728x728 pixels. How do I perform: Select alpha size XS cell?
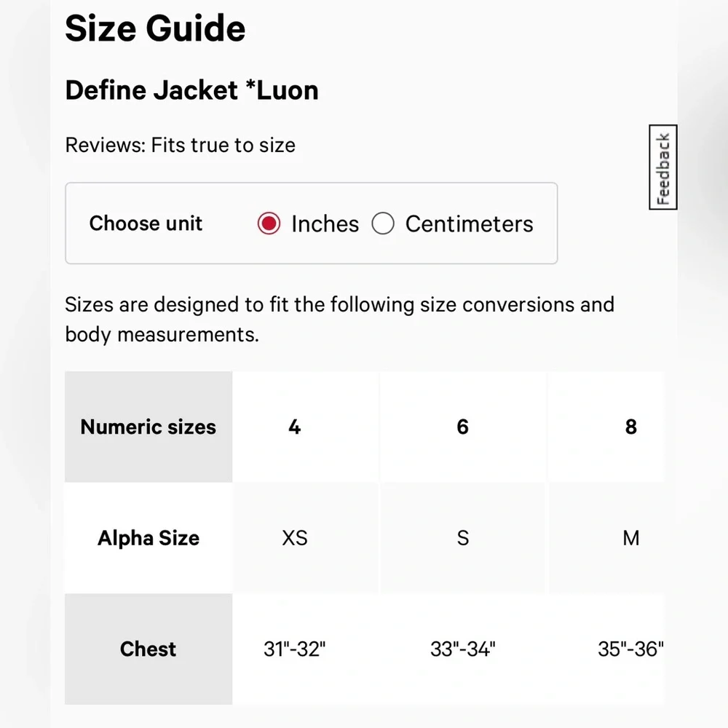294,538
